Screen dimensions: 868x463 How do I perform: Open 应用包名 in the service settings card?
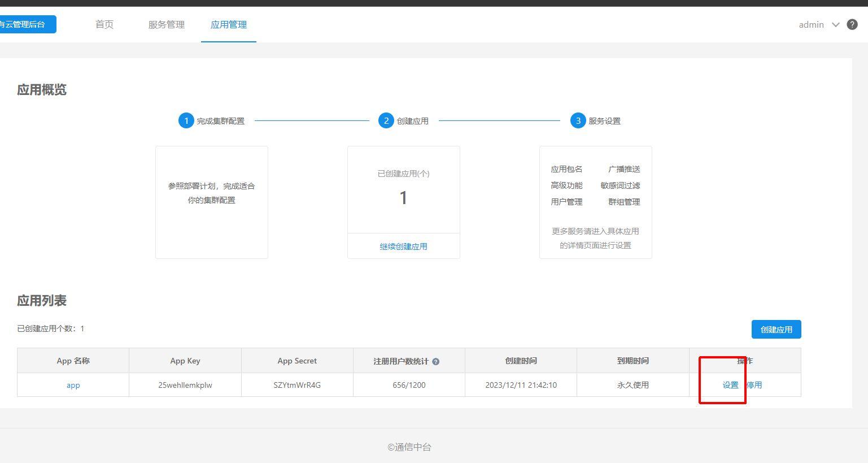[x=566, y=169]
